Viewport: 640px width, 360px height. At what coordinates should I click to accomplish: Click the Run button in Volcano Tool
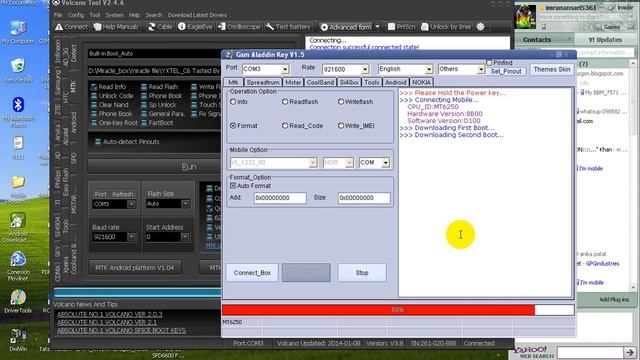click(x=188, y=167)
